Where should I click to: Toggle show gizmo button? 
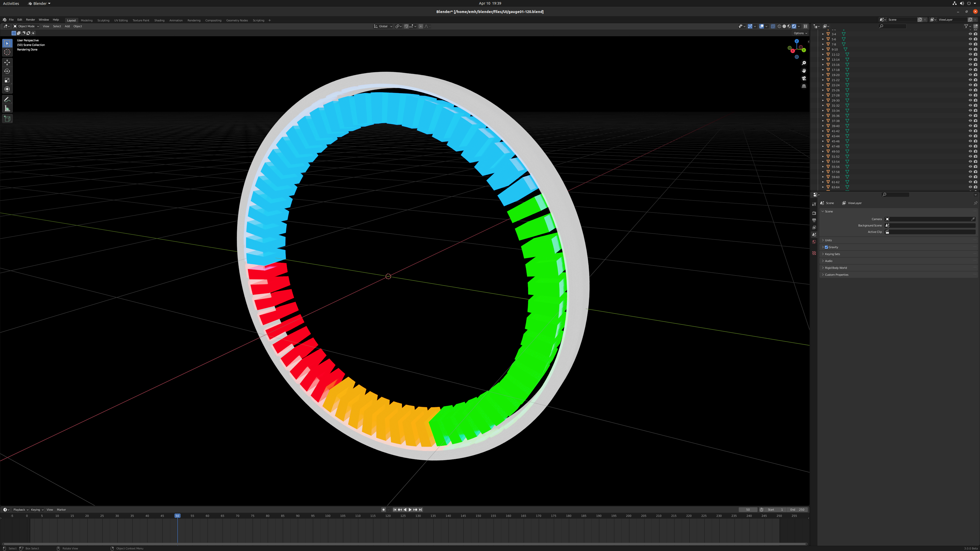750,26
